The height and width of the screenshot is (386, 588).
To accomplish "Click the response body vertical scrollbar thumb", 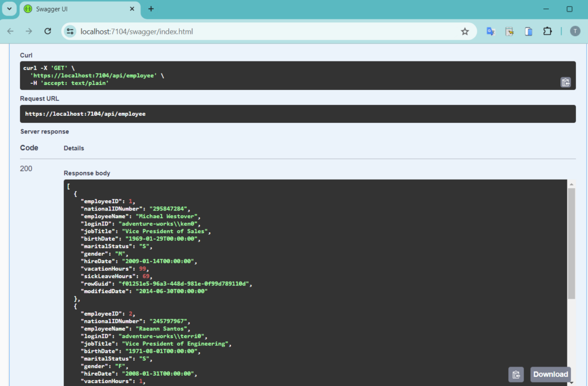I will point(571,243).
